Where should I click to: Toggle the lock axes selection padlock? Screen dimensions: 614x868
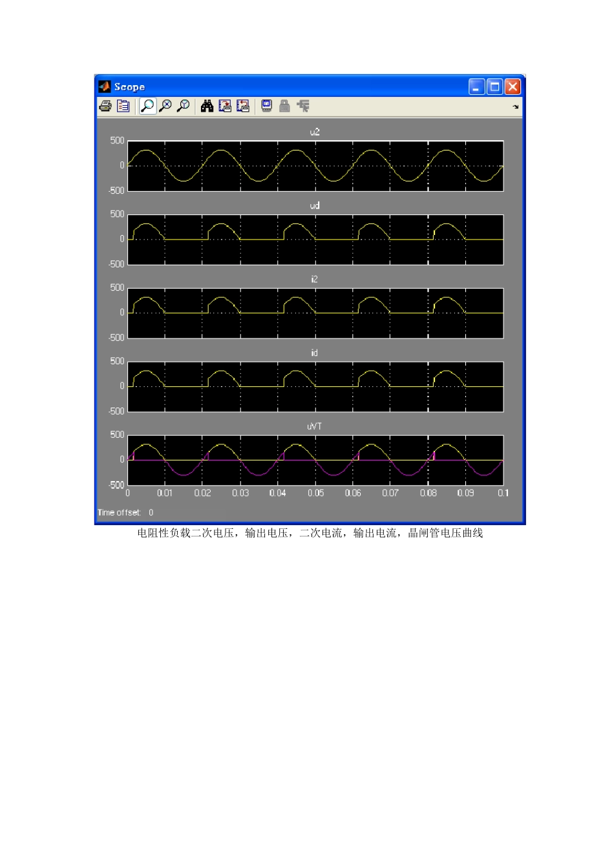(x=284, y=106)
